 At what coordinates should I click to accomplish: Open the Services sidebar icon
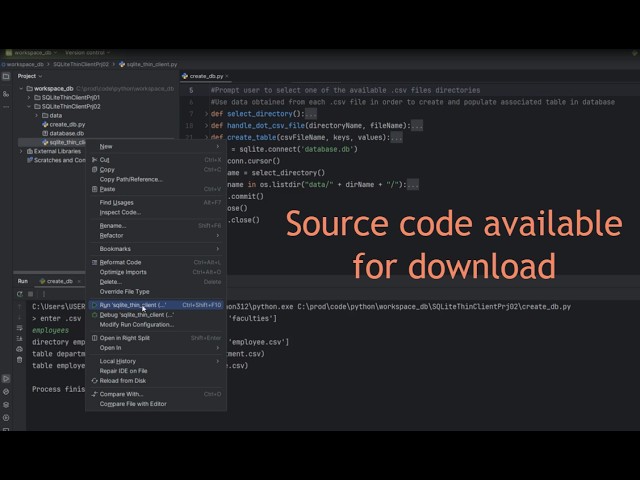click(x=6, y=418)
